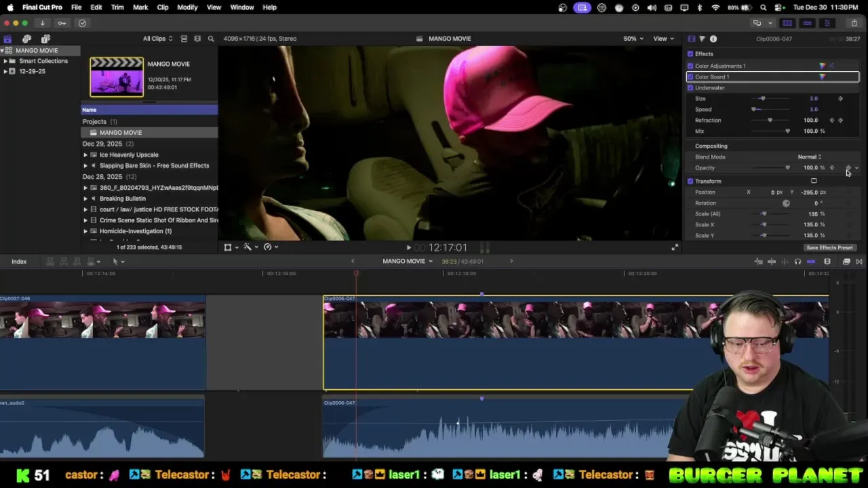The image size is (868, 488).
Task: Click the Transform onscreen controls icon
Action: (x=814, y=181)
